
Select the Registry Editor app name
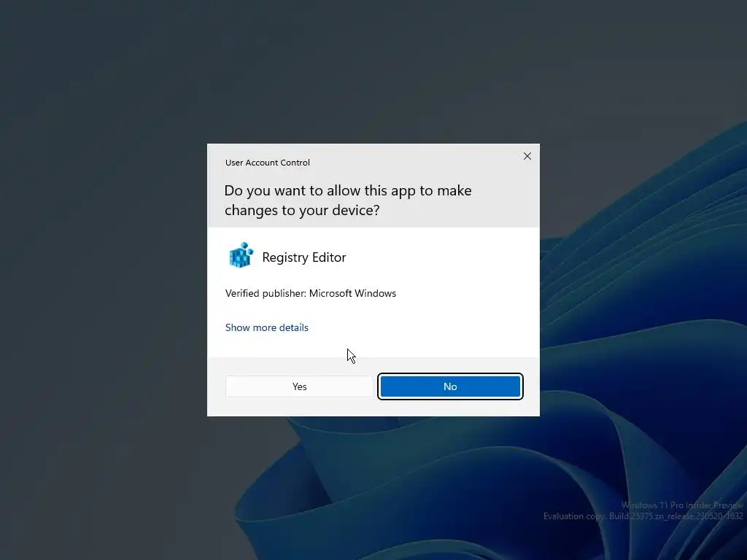point(304,257)
